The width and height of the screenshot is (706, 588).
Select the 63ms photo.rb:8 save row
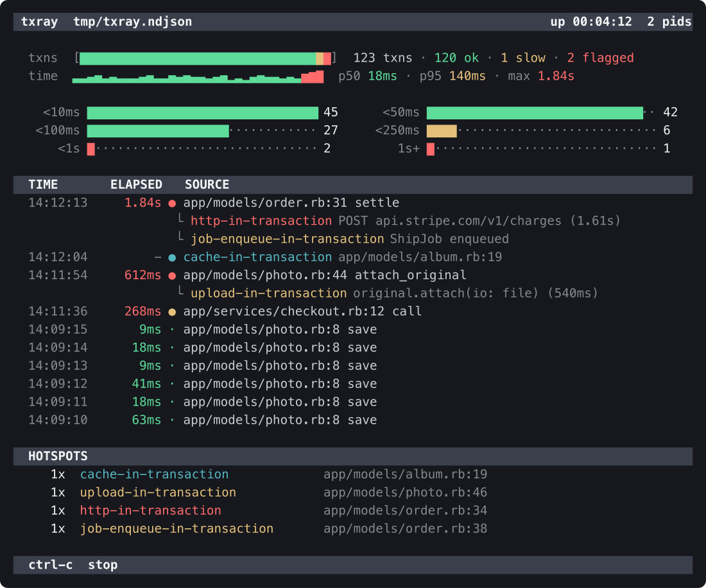353,420
